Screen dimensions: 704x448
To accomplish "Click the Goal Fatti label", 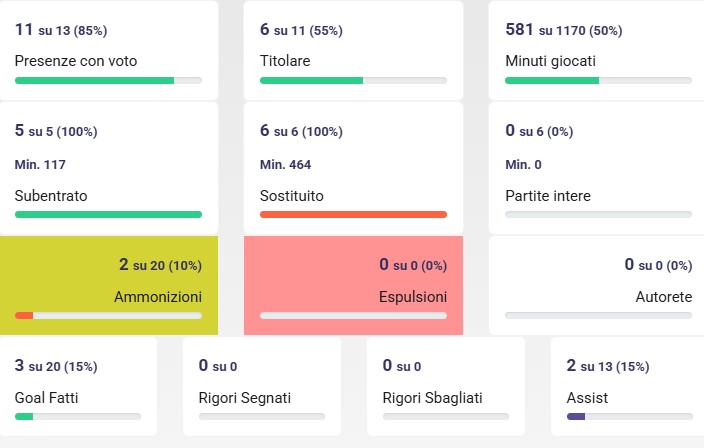I will coord(47,398).
